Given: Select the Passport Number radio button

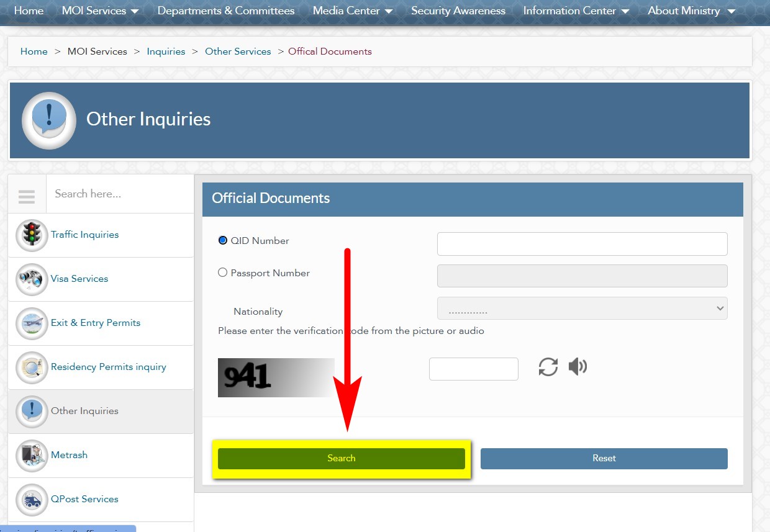Looking at the screenshot, I should tap(223, 273).
